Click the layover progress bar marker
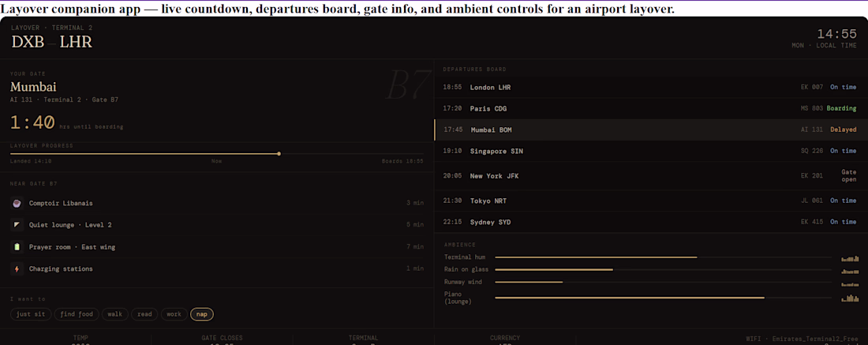 279,153
